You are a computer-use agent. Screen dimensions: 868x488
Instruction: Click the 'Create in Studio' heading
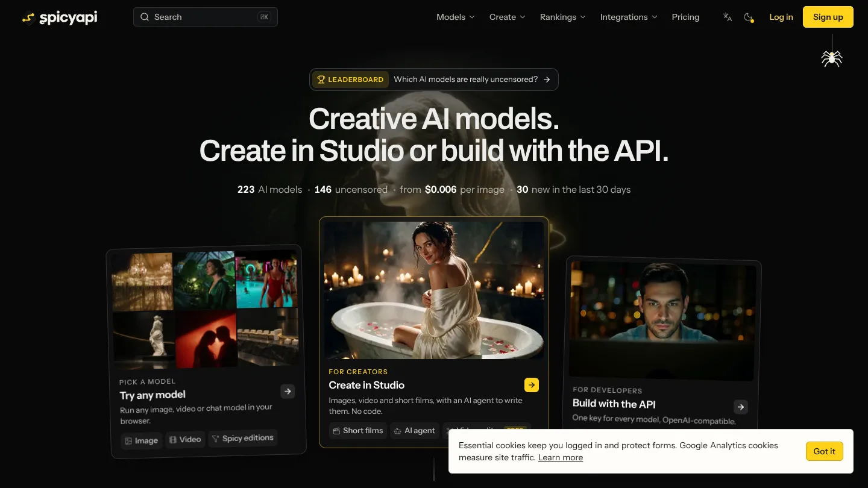(366, 385)
